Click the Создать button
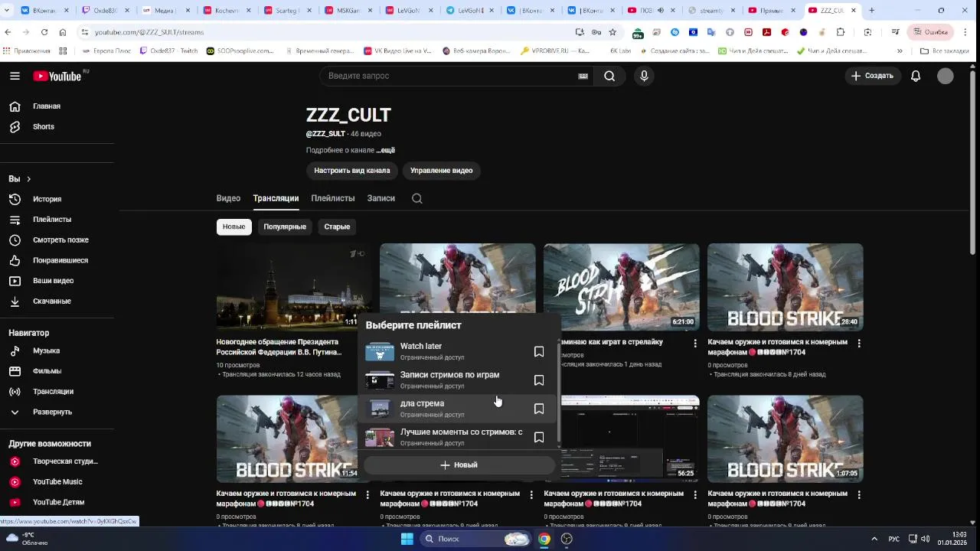980x551 pixels. point(872,76)
